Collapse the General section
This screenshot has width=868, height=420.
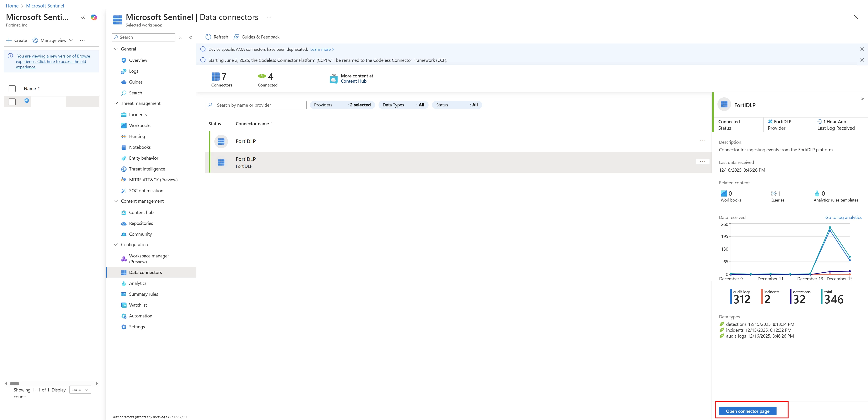click(x=116, y=49)
